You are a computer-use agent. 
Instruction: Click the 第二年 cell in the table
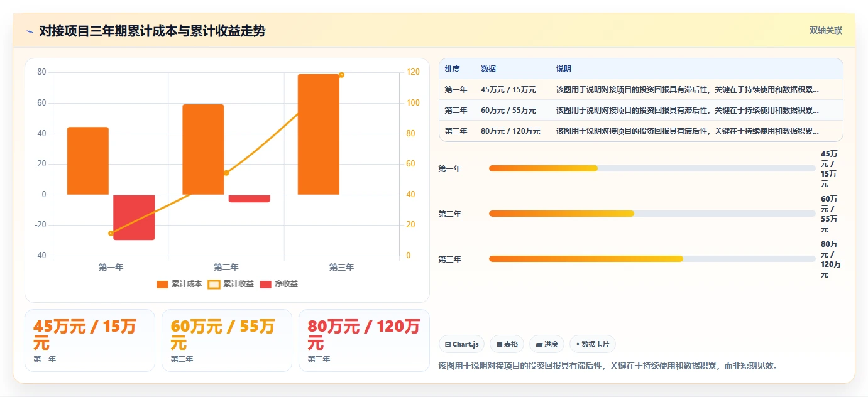(456, 111)
